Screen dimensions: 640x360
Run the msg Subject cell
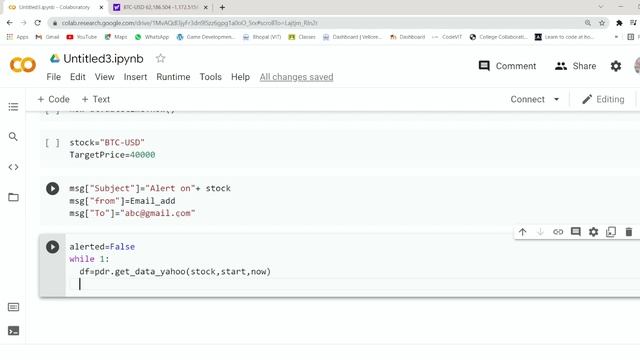(52, 189)
